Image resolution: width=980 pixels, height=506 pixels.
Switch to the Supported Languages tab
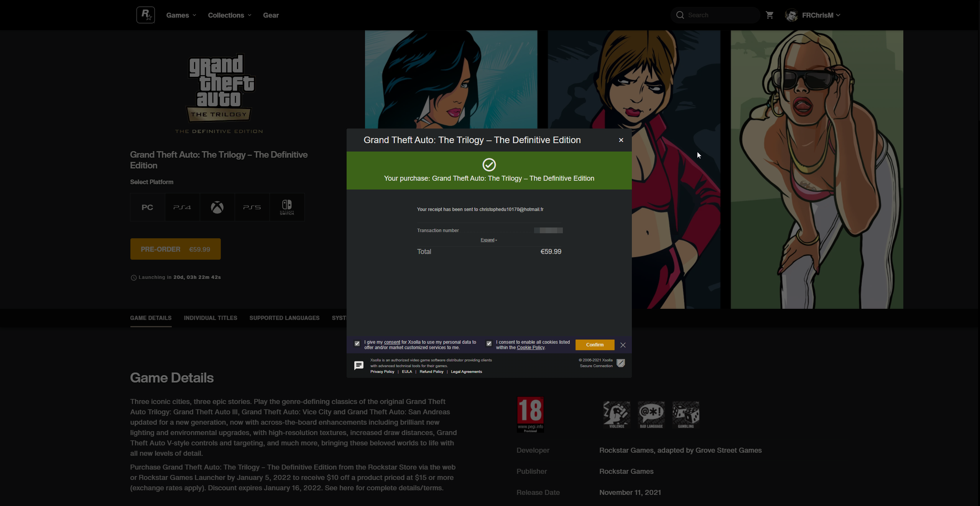(x=284, y=318)
